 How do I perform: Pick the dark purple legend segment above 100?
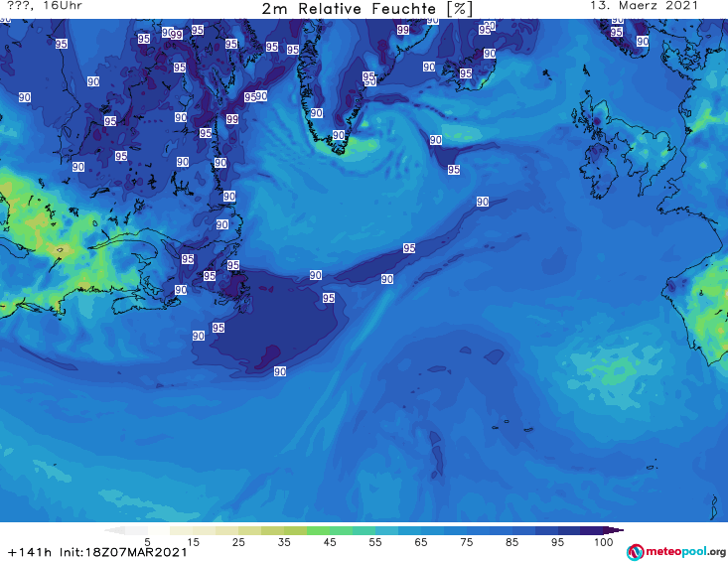(614, 530)
